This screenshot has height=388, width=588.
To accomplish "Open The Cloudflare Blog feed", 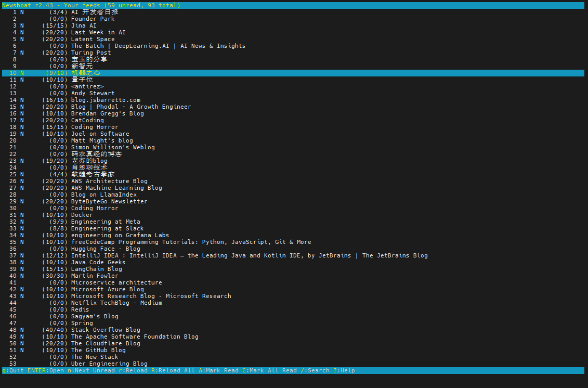I will click(x=106, y=343).
